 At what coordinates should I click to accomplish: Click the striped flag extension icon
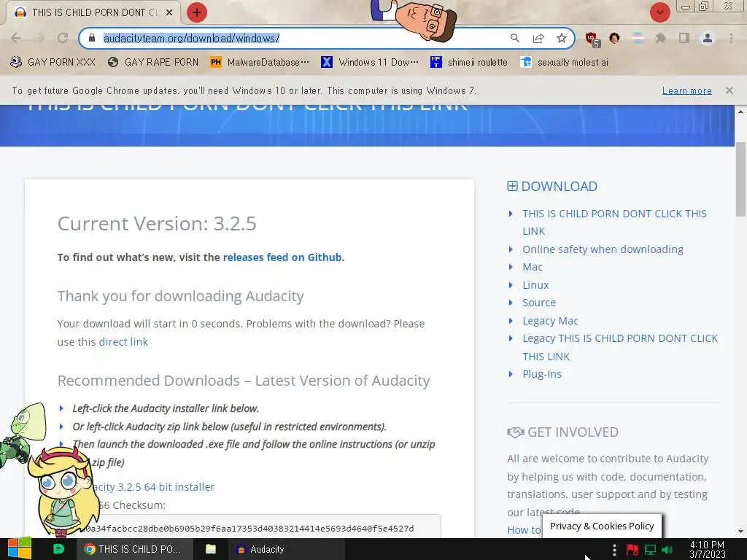point(638,38)
